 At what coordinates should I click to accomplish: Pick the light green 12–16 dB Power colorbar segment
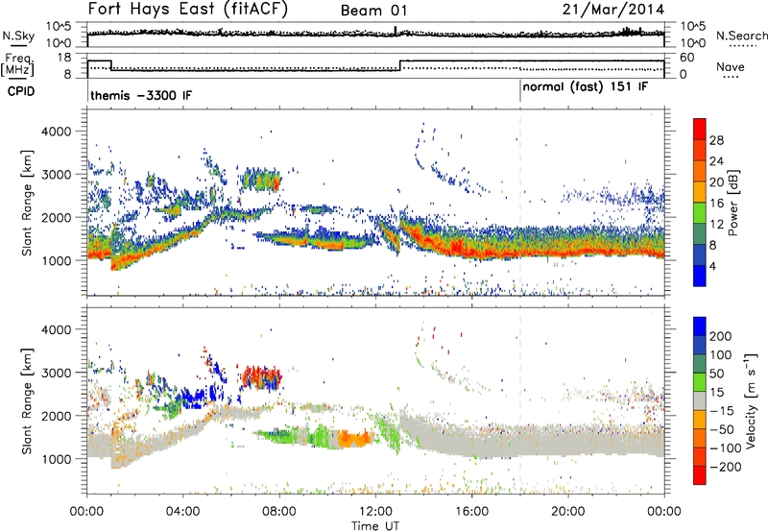click(x=700, y=212)
